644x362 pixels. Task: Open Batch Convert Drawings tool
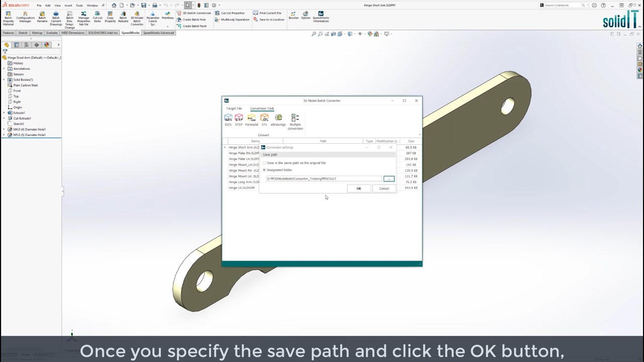(56, 18)
